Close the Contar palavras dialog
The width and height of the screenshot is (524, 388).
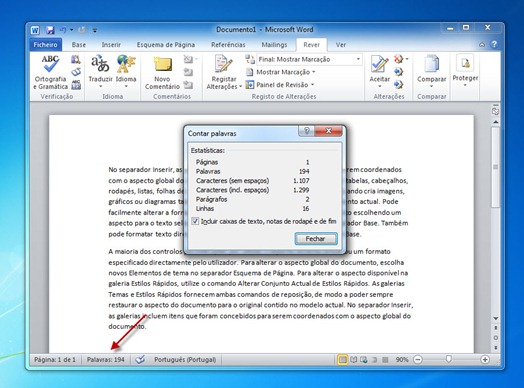(328, 131)
